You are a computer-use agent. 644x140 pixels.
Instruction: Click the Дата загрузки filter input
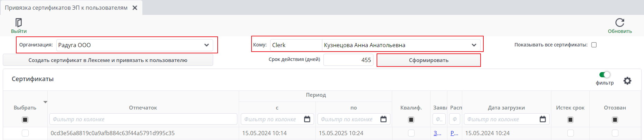point(501,119)
